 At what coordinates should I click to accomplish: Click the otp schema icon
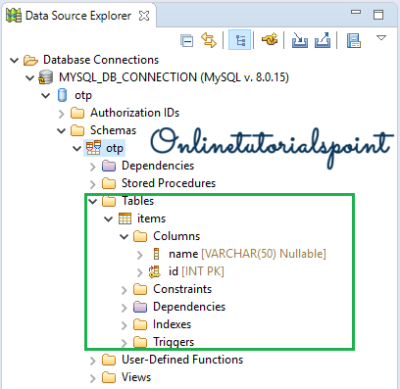click(x=93, y=148)
